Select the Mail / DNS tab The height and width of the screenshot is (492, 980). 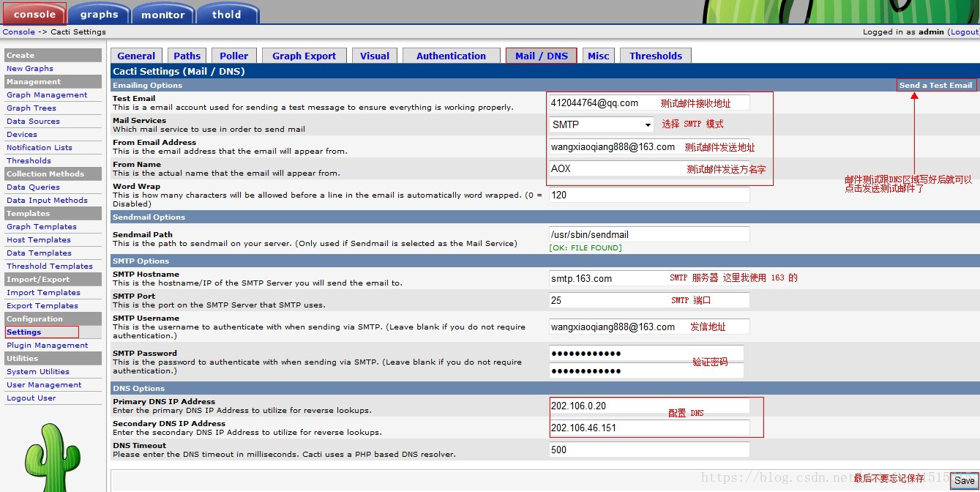tap(542, 56)
